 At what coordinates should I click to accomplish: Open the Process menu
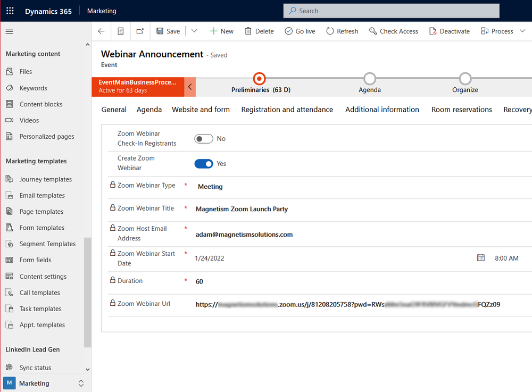(x=497, y=31)
